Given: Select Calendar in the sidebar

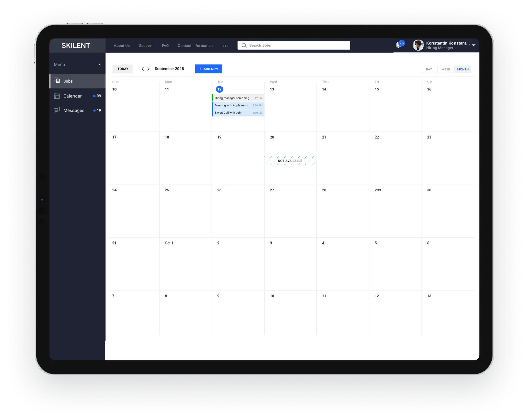Looking at the screenshot, I should pyautogui.click(x=78, y=96).
